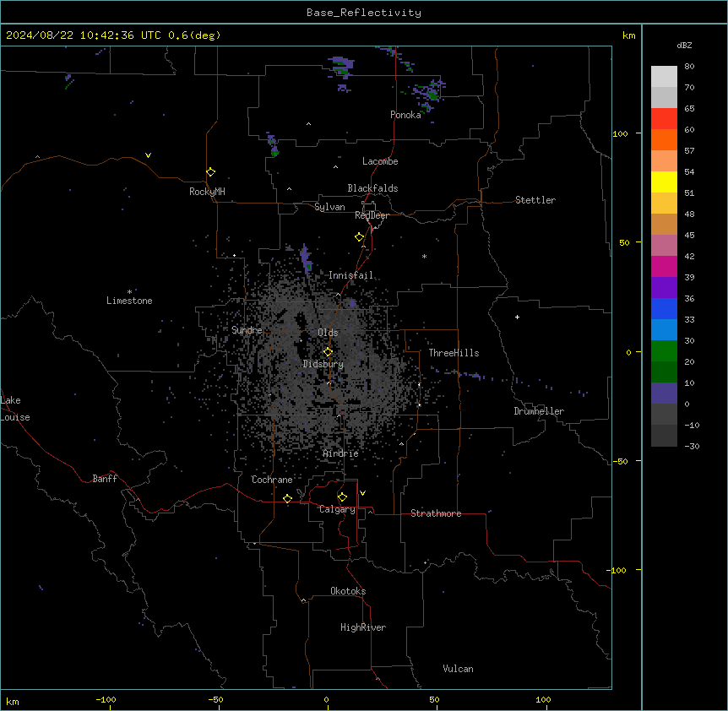Click the Olds label
Viewport: 728px width, 711px height.
[328, 333]
